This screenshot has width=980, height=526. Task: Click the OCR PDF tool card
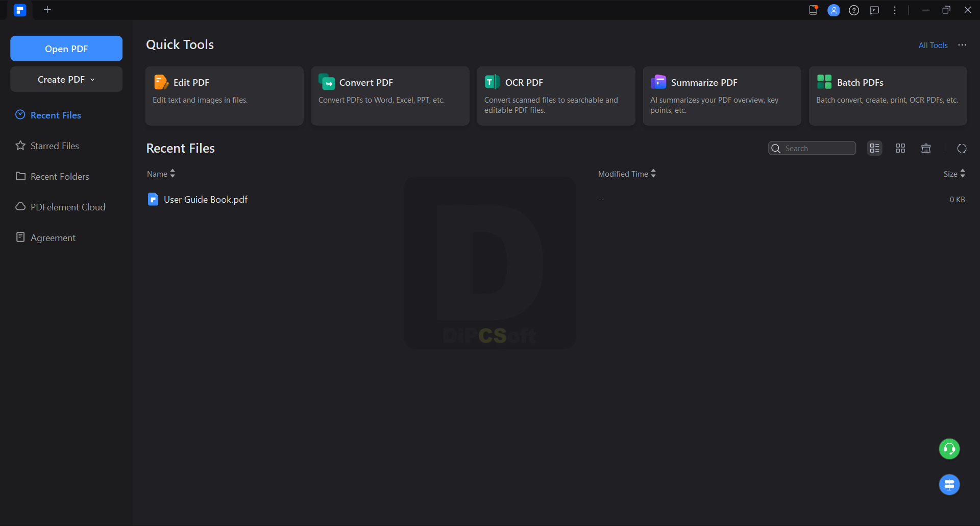556,96
